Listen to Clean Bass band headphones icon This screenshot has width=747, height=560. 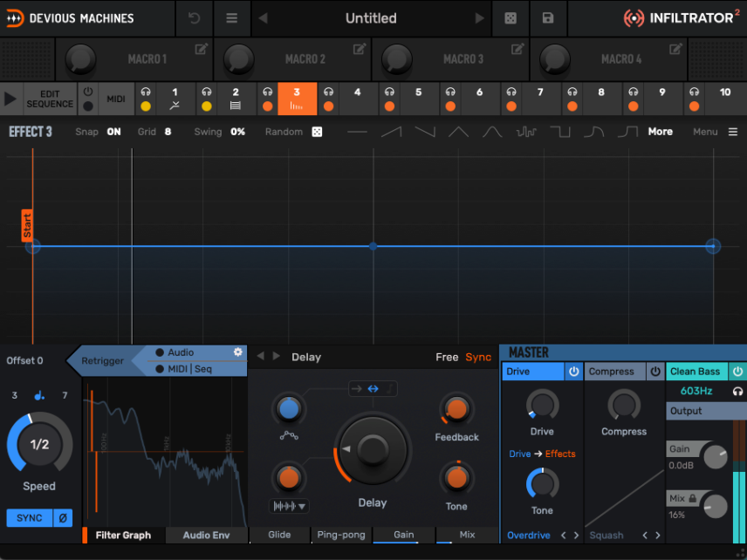click(x=737, y=392)
